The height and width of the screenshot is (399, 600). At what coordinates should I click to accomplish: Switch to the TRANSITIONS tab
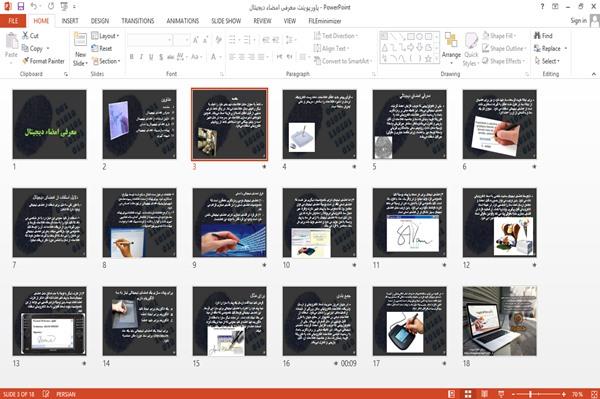(138, 21)
